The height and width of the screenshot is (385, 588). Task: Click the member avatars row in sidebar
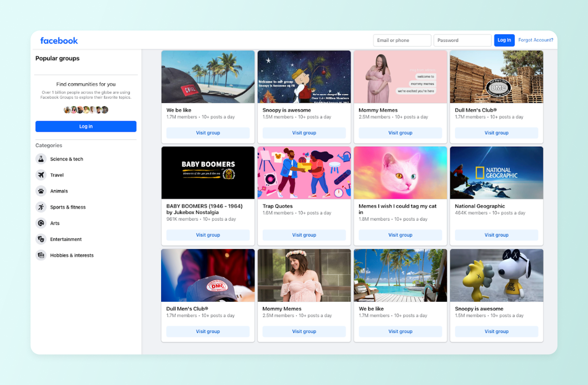86,110
